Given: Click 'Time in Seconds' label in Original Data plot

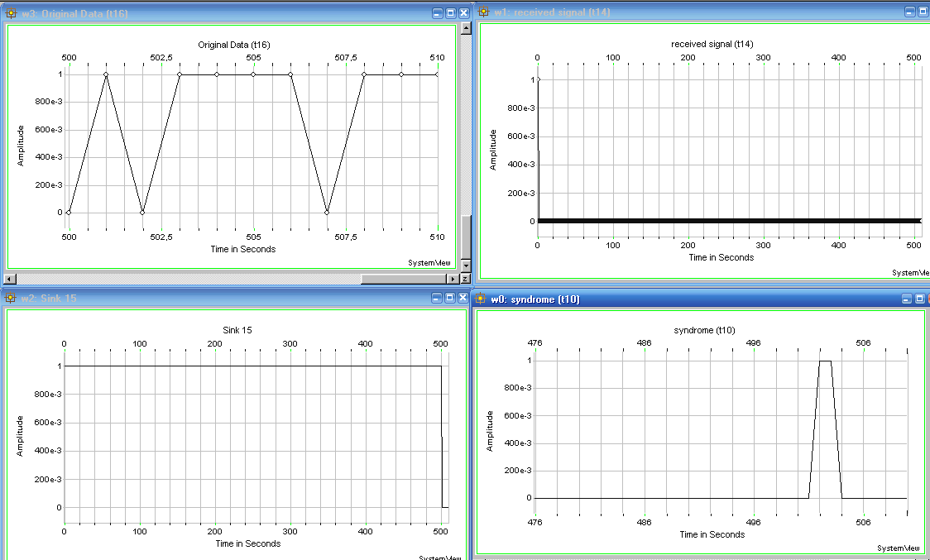Looking at the screenshot, I should pyautogui.click(x=243, y=249).
